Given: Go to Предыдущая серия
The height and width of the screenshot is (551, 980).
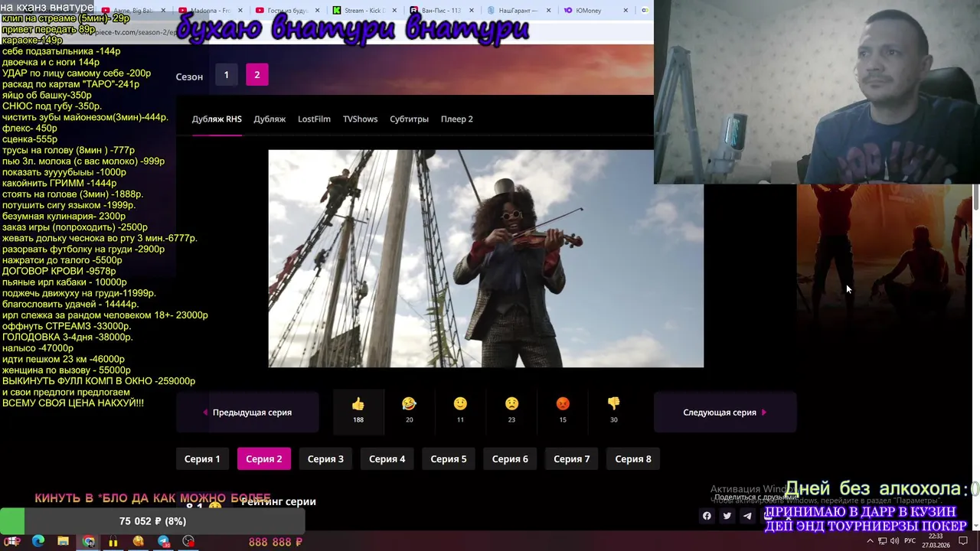Looking at the screenshot, I should (247, 412).
